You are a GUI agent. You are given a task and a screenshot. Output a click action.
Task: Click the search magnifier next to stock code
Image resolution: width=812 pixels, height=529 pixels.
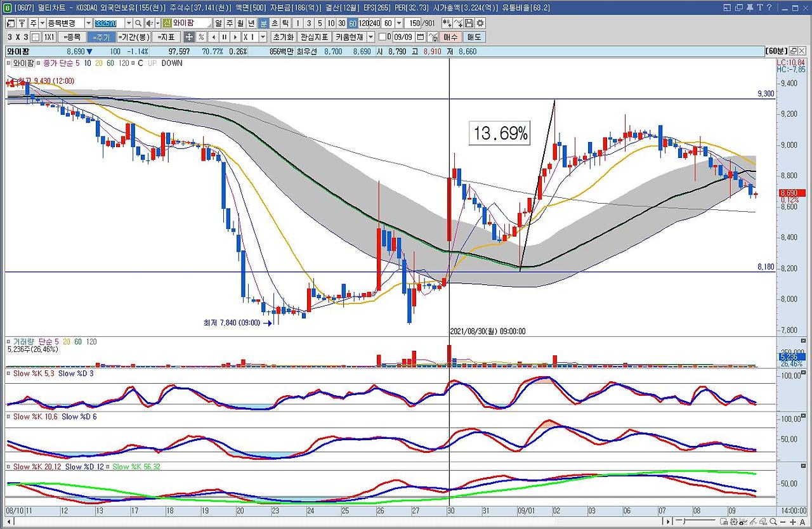click(x=138, y=23)
